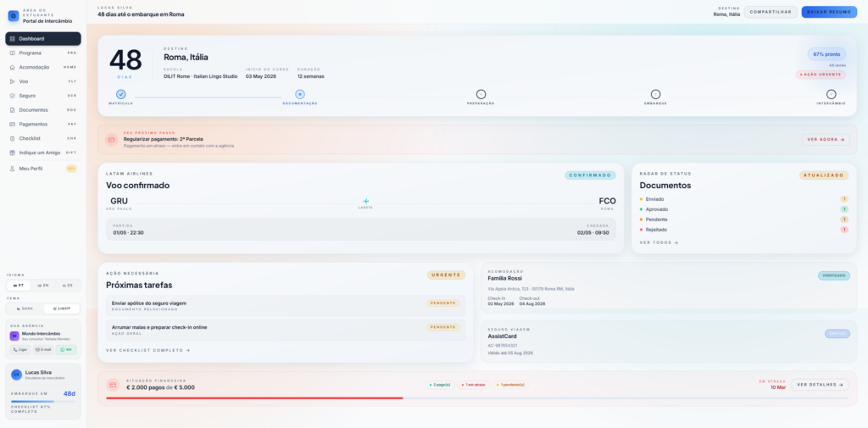
Task: Expand all documents via Ver Todos
Action: point(659,242)
